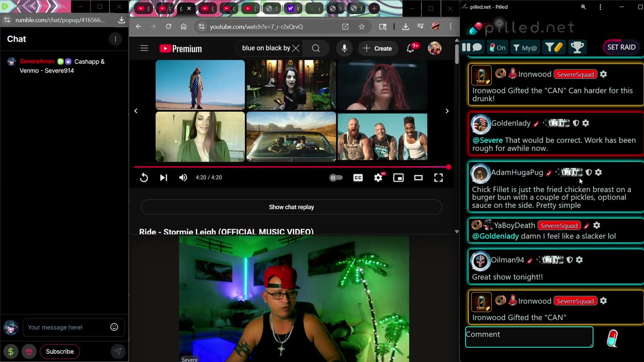644x362 pixels.
Task: Click the Subscribe button in Rumble chat
Action: pos(60,351)
